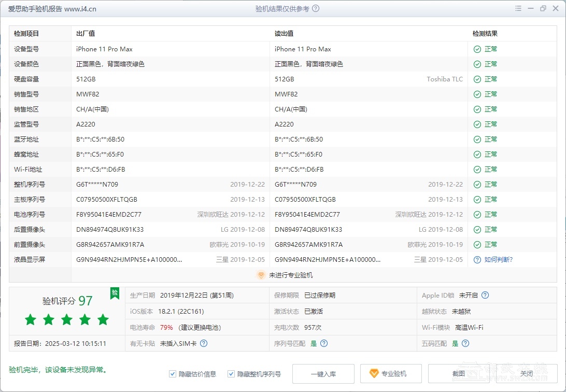Click the orange shield icon beside 未进行专业验机
This screenshot has height=392, width=566.
point(261,275)
